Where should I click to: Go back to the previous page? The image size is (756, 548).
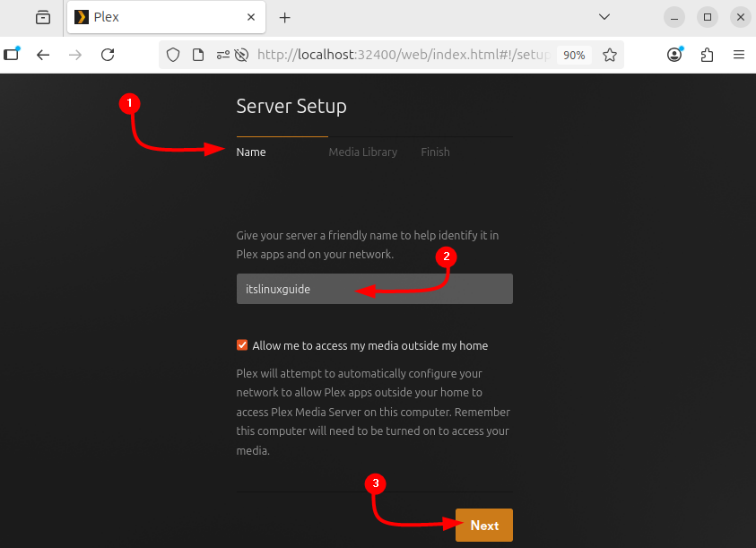pos(43,55)
